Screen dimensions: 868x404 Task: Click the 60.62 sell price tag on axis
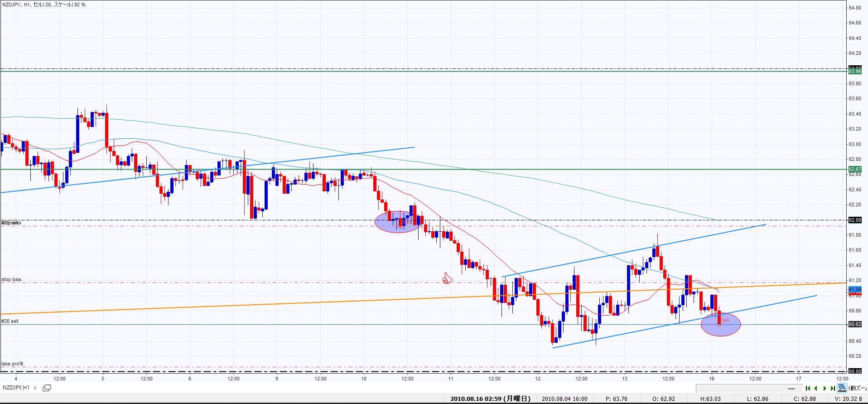click(x=854, y=324)
